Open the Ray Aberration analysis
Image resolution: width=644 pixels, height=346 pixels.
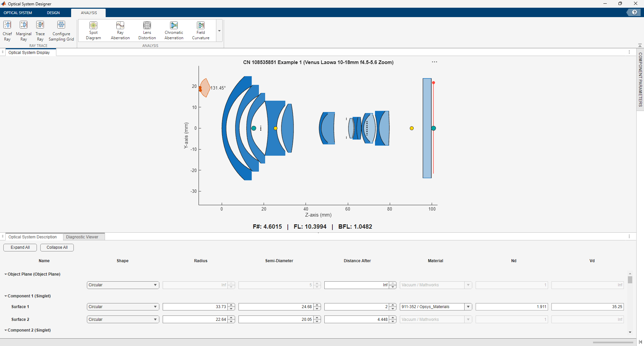120,30
